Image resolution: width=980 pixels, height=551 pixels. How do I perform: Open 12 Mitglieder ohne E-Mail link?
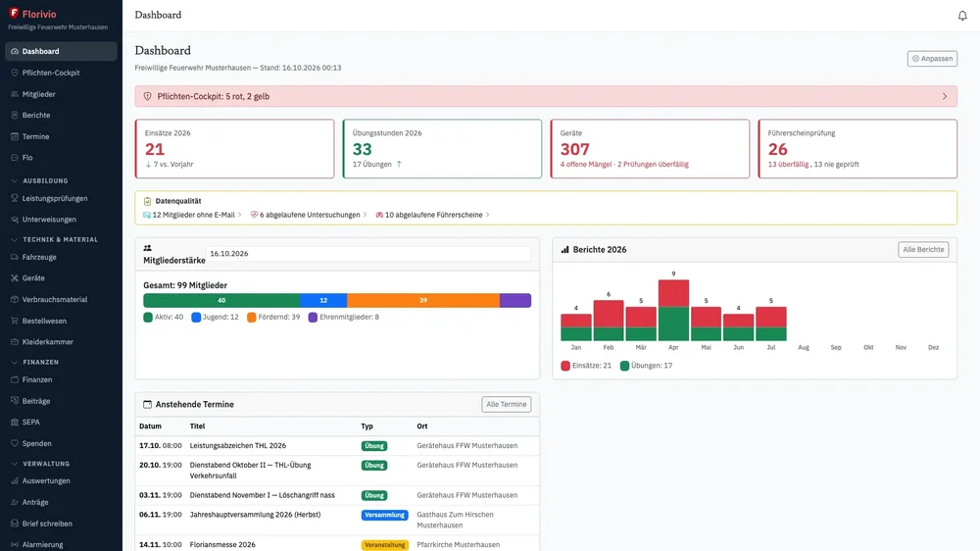[x=193, y=215]
